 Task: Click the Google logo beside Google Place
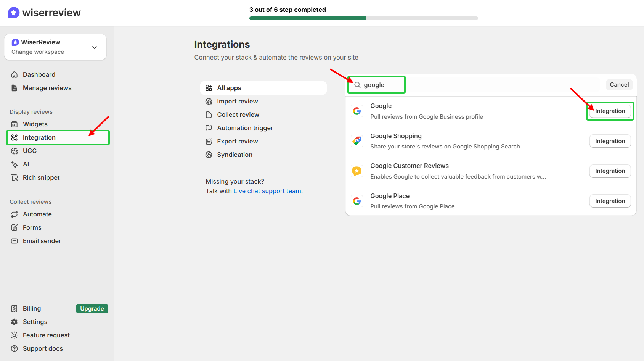point(357,200)
